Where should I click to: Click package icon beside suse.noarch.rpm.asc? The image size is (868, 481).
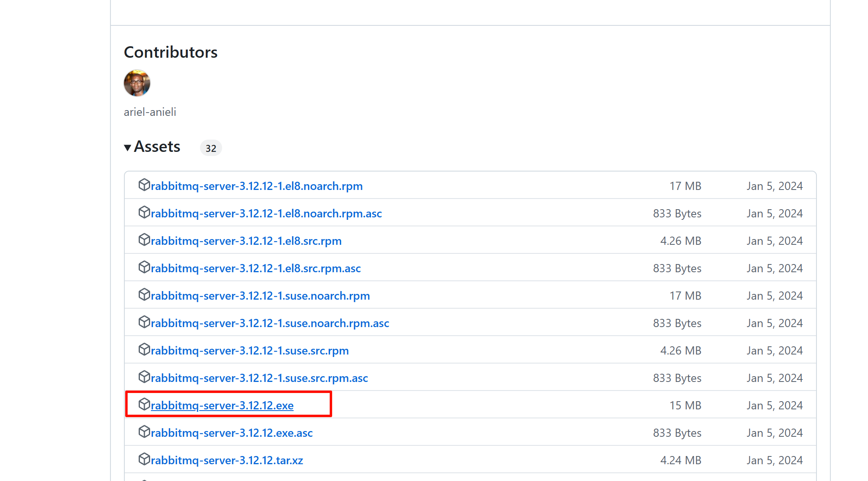pos(144,322)
